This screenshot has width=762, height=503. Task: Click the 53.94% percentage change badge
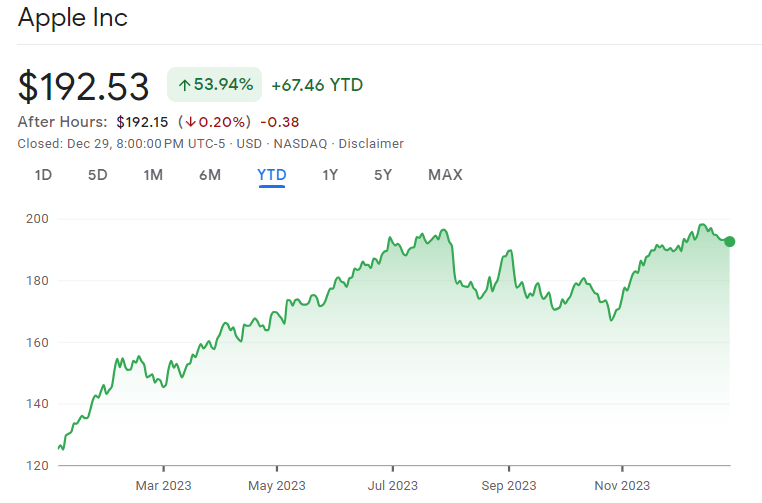[214, 85]
